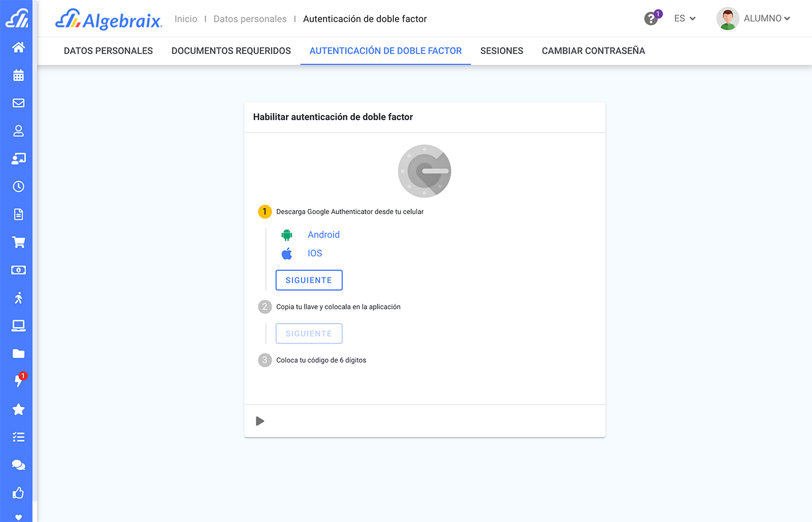The height and width of the screenshot is (522, 812).
Task: Open the clock/history icon in the sidebar
Action: (17, 186)
